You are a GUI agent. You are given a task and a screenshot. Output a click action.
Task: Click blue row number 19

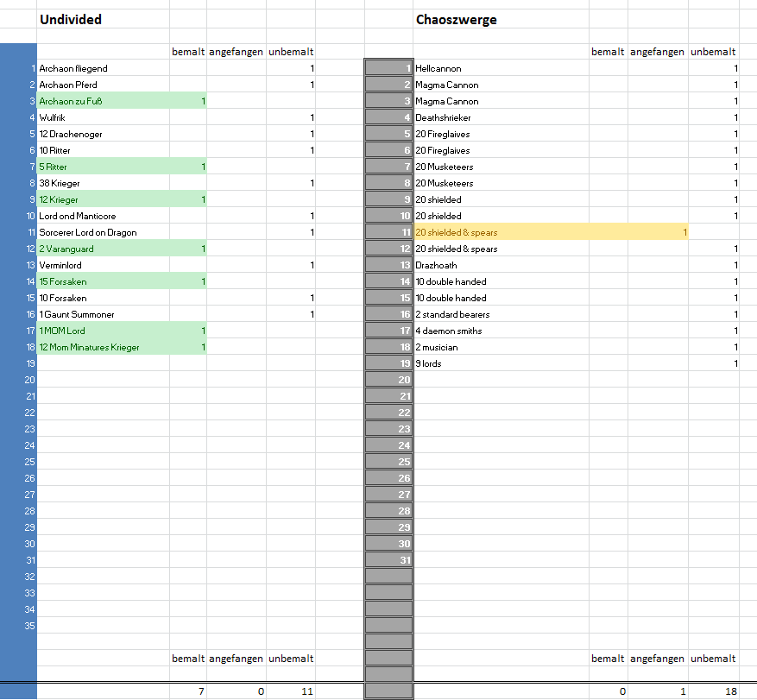[18, 364]
